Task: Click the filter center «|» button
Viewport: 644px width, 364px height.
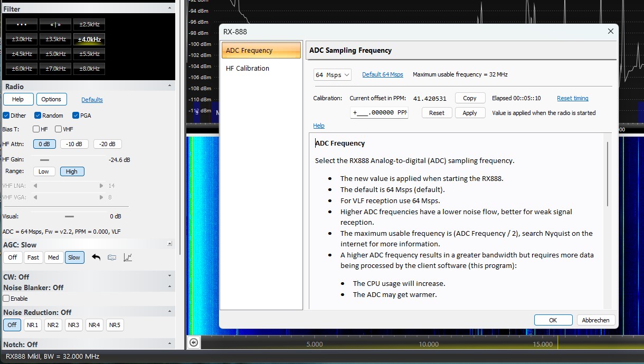Action: click(55, 24)
